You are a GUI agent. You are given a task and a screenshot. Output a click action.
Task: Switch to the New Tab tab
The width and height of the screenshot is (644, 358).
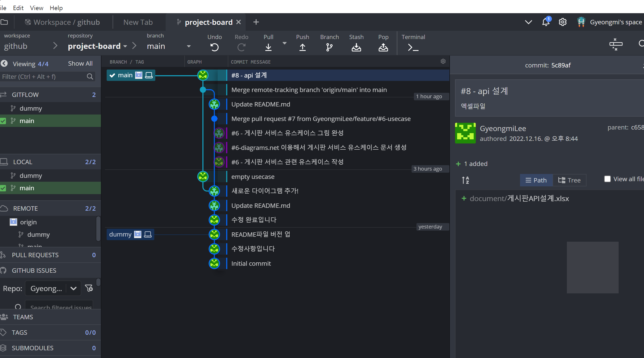[x=138, y=22]
